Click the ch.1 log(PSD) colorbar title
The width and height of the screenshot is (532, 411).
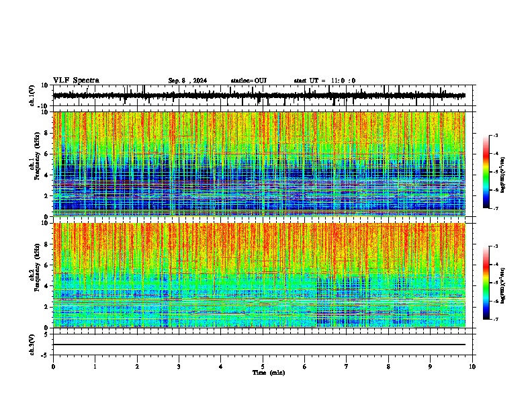click(x=503, y=175)
